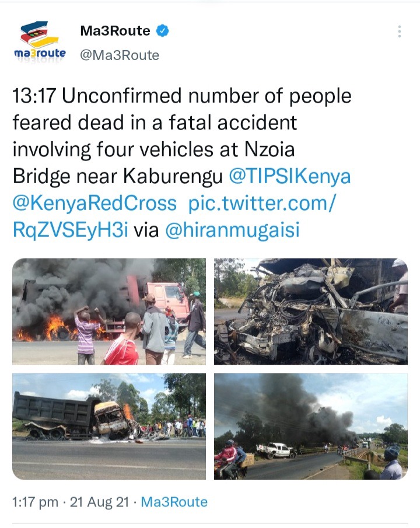Open the RqZVSEyH3i link continuation
Screen dimensions: 420x528
[x=71, y=230]
